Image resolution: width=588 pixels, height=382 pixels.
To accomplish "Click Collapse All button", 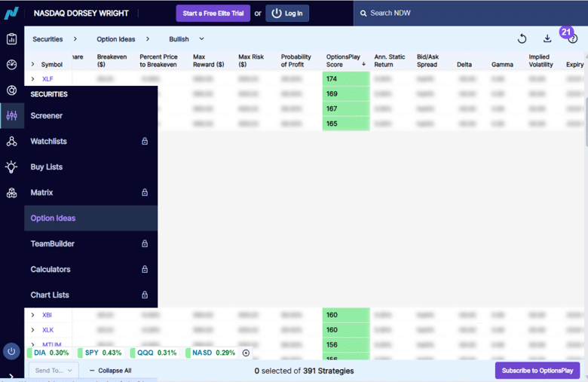I will (x=111, y=371).
